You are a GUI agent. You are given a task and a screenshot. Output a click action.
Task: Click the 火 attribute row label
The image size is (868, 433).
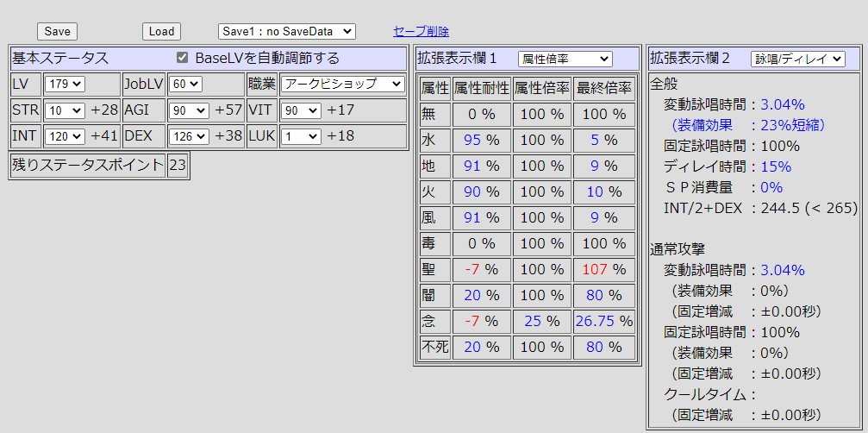(x=428, y=192)
